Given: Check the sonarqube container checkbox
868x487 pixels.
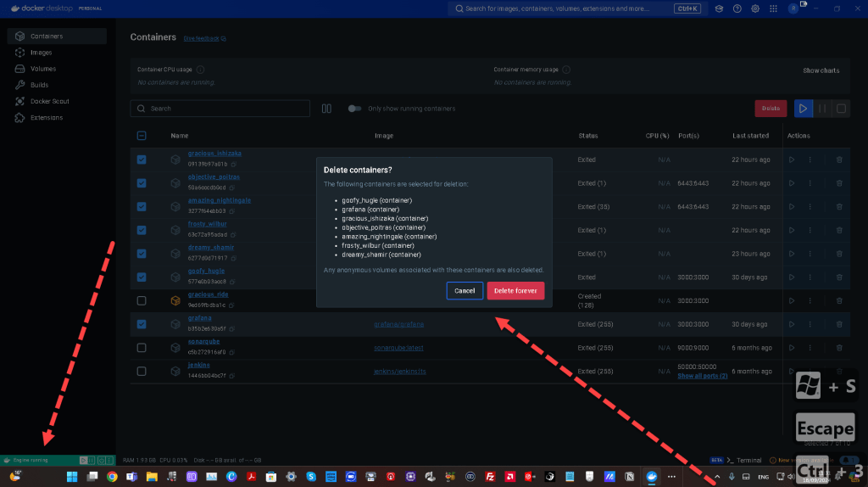Looking at the screenshot, I should (142, 348).
